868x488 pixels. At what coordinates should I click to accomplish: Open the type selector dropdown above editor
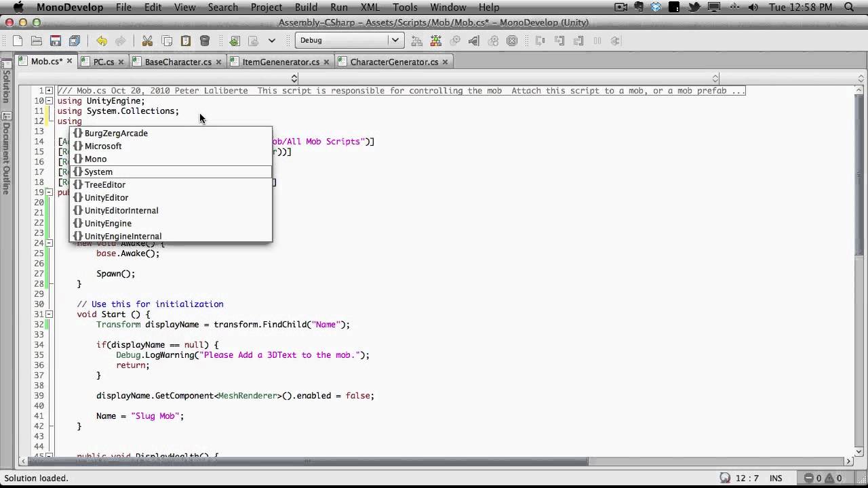click(x=294, y=79)
